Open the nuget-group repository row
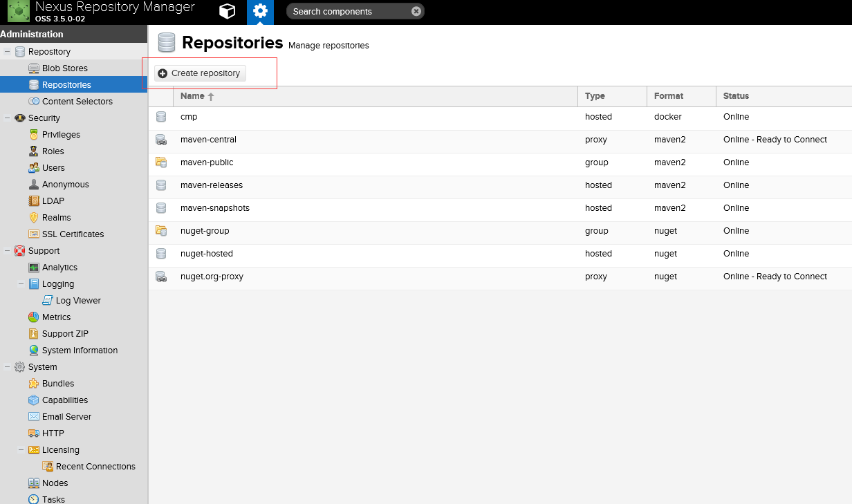The image size is (852, 504). click(x=500, y=231)
